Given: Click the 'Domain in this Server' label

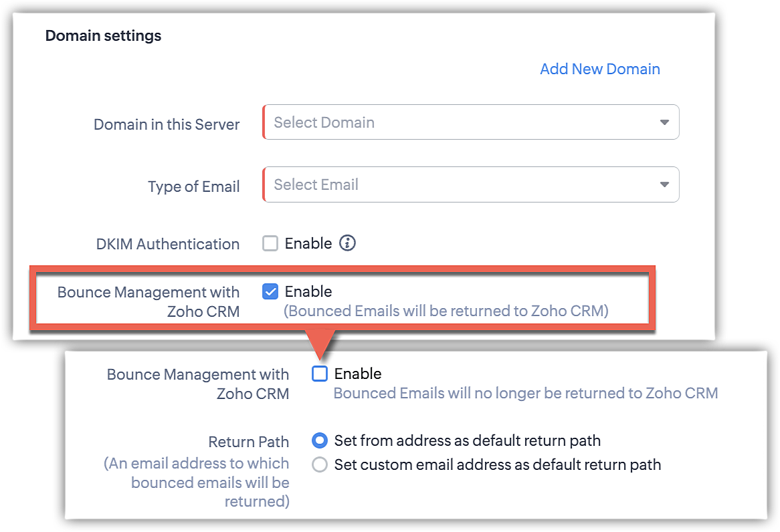Looking at the screenshot, I should (167, 124).
